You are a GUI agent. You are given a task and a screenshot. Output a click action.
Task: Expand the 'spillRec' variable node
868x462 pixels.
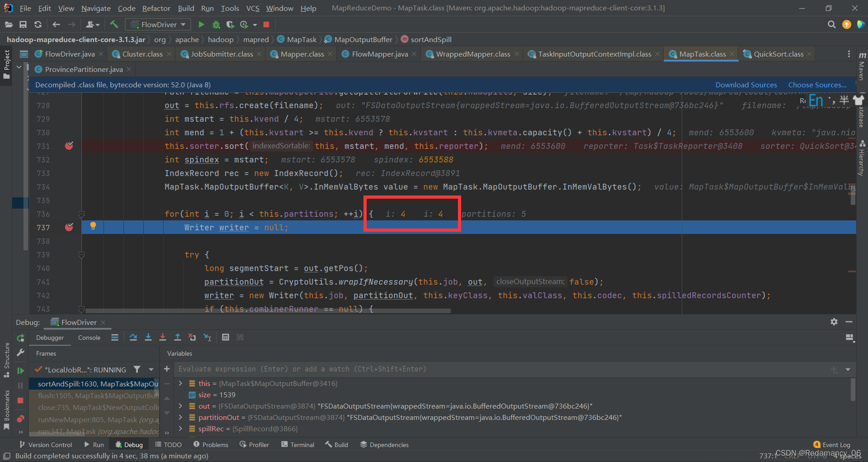[180, 429]
